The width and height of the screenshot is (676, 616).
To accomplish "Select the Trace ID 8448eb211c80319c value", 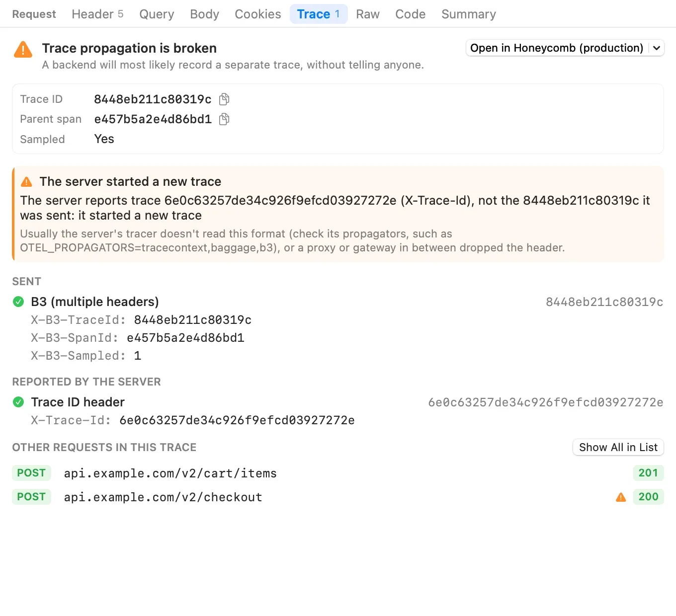I will [x=153, y=99].
